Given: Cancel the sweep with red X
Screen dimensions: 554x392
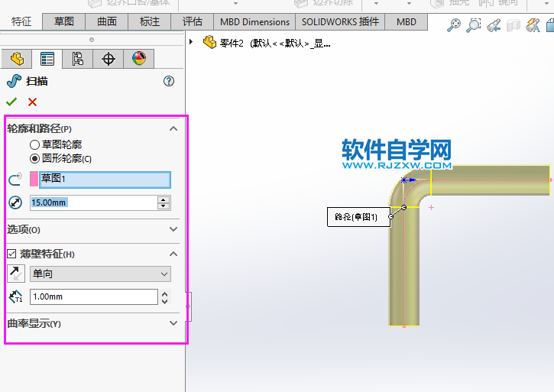Looking at the screenshot, I should coord(33,102).
